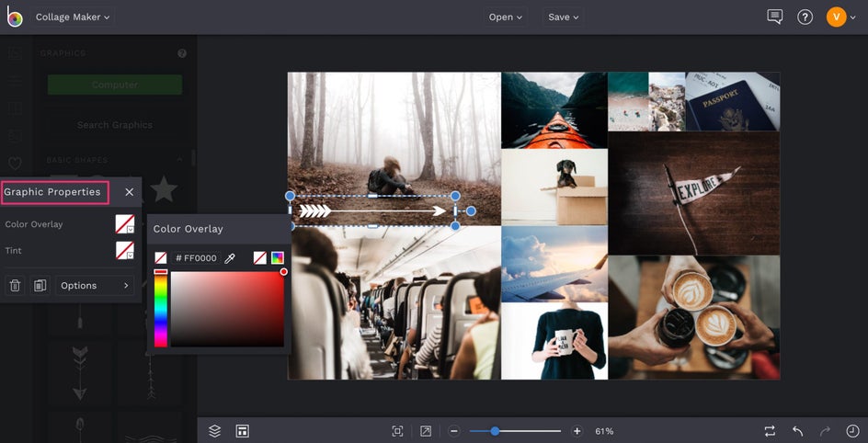
Task: Click the white arrow graphic
Action: [372, 210]
